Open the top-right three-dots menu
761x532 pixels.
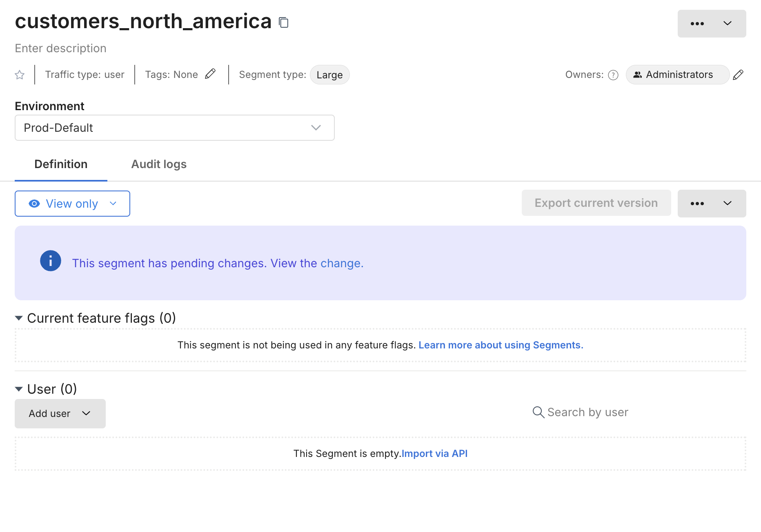[x=712, y=24]
